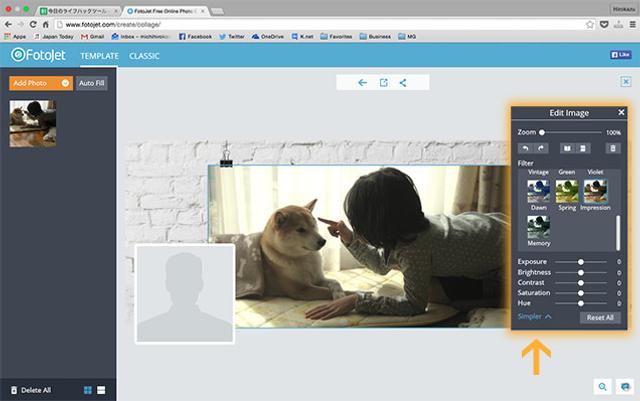Switch to grid thumbnail view
The width and height of the screenshot is (640, 401).
coord(87,389)
